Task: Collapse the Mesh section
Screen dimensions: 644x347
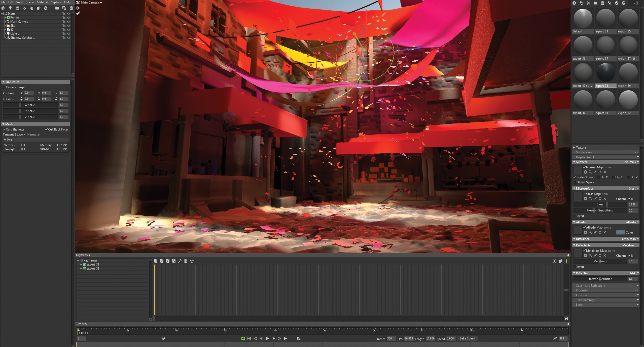Action: click(x=3, y=124)
